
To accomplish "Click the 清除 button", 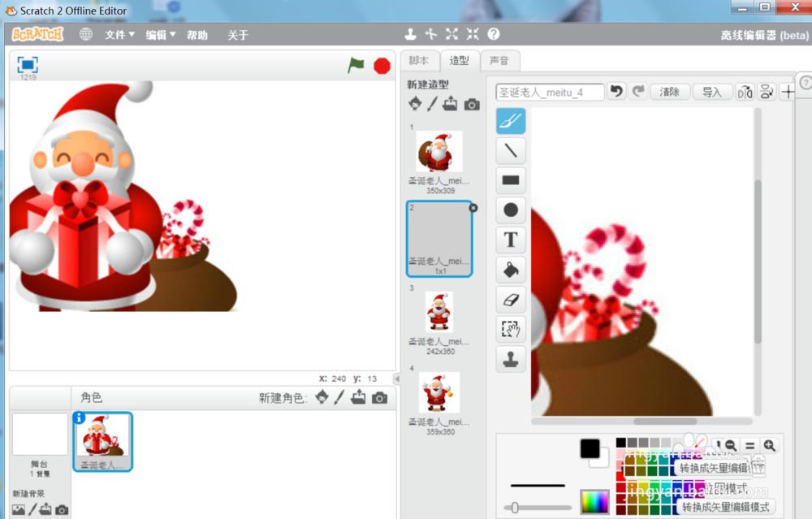I will pos(670,92).
